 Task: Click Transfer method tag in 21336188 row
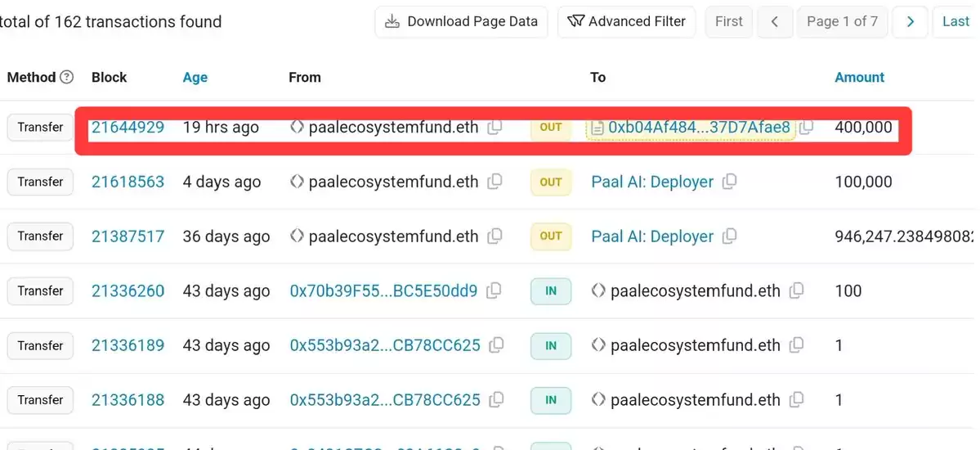40,400
